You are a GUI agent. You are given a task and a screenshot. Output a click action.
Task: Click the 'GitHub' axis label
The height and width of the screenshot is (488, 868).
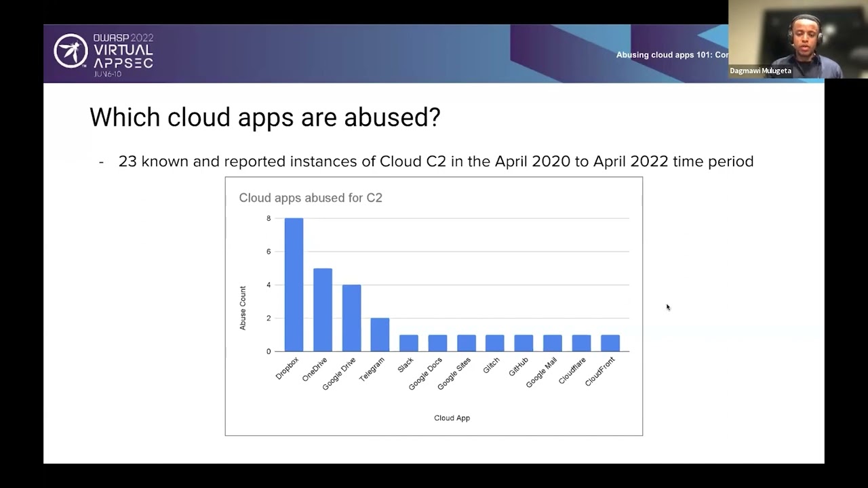coord(519,367)
